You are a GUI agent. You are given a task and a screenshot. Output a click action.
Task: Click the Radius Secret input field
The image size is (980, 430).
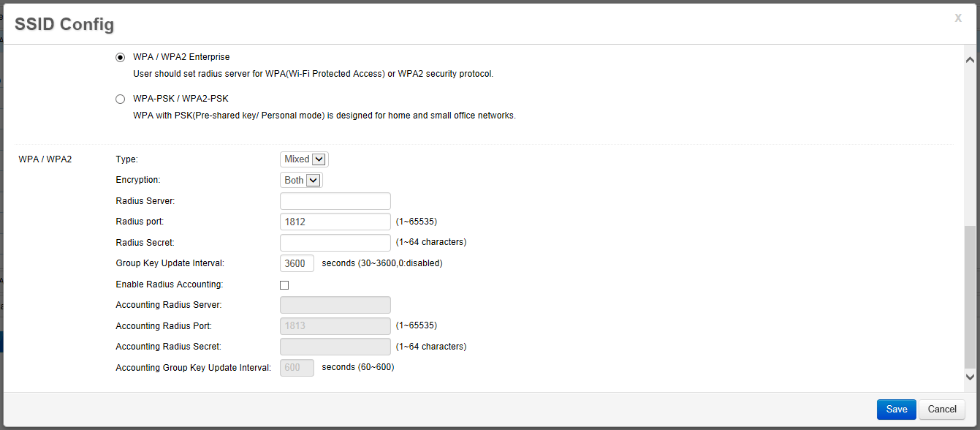click(335, 243)
